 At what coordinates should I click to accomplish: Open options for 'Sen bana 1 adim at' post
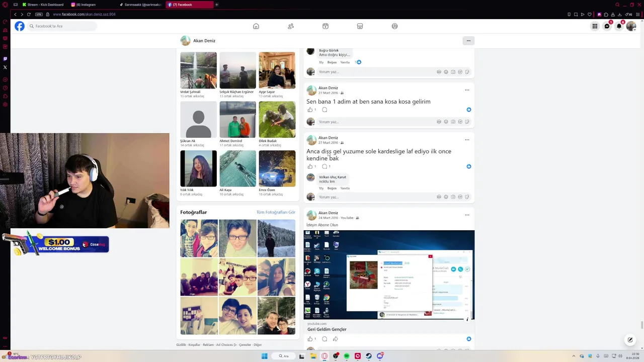(x=467, y=90)
